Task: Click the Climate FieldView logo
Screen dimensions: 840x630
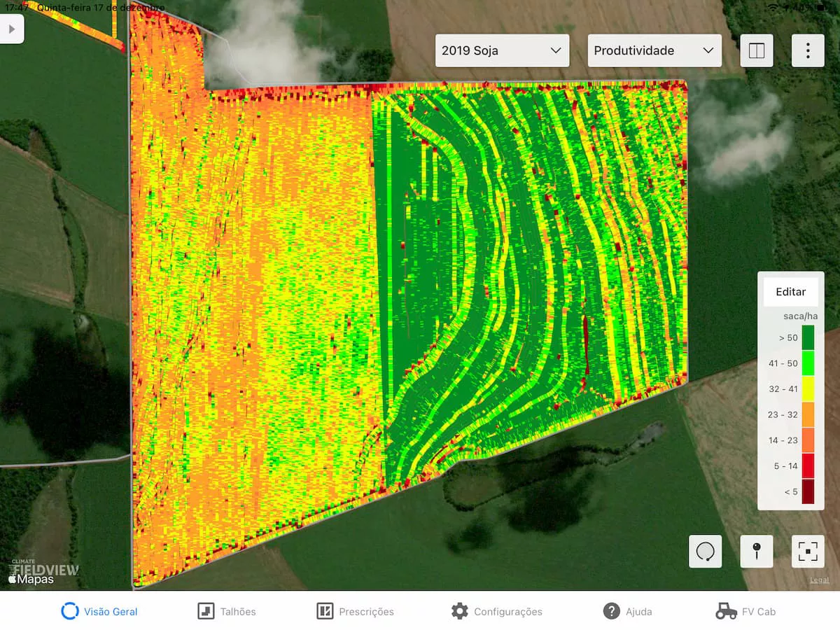Action: pos(45,564)
